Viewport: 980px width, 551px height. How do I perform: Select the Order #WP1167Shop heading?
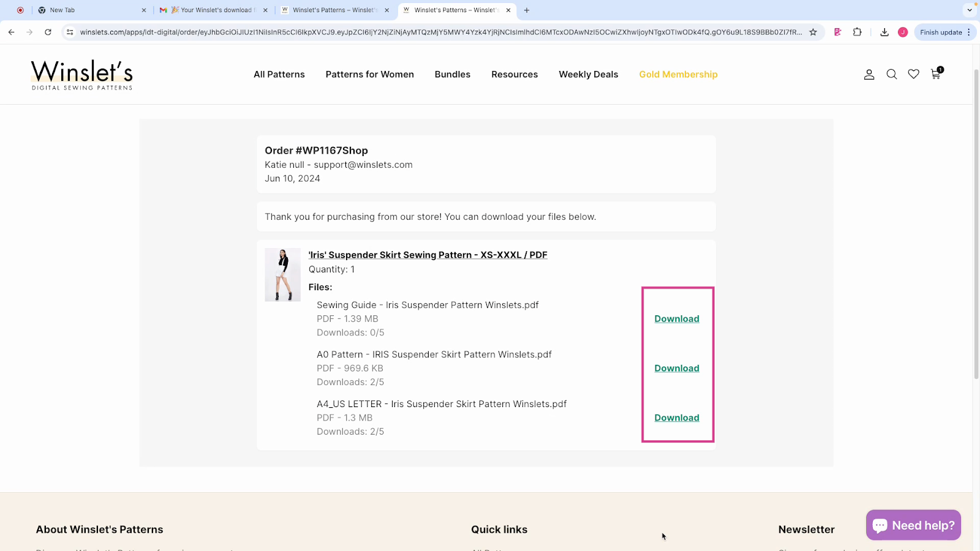click(316, 151)
